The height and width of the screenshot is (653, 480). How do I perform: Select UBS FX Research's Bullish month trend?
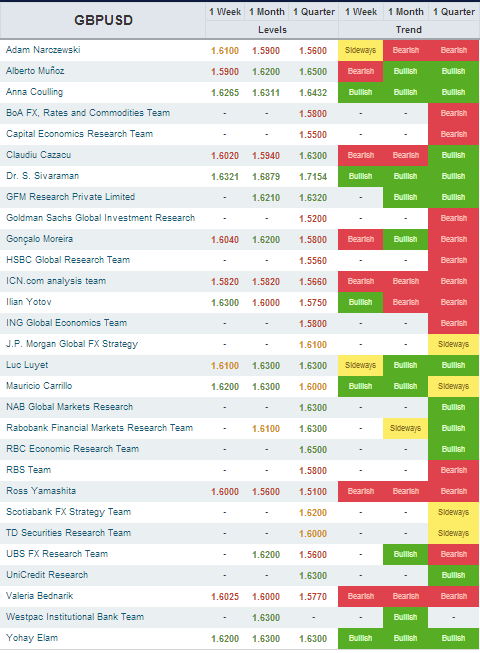pyautogui.click(x=405, y=554)
